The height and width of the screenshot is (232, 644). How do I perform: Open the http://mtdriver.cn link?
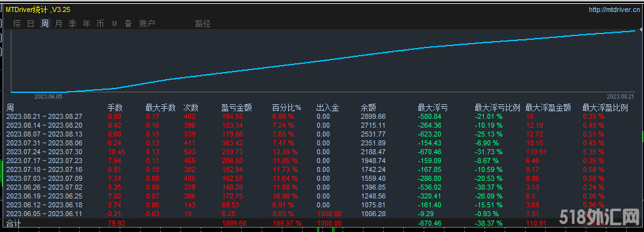click(614, 10)
